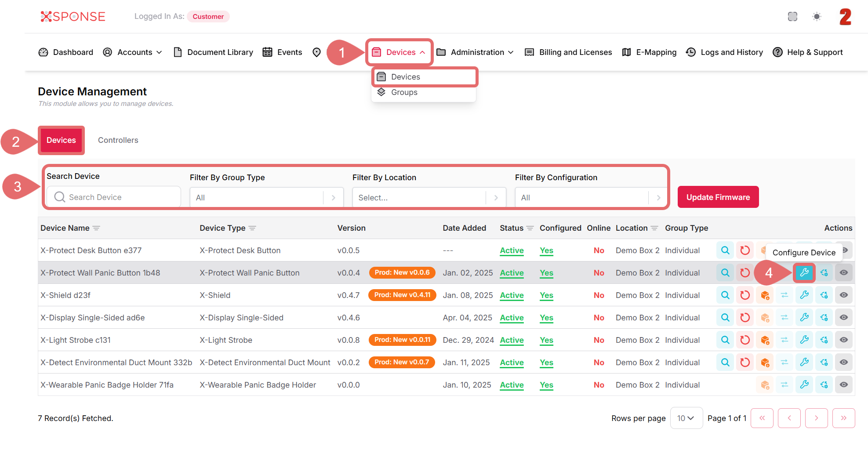This screenshot has height=450, width=868.
Task: Click the eye icon for X-Protect Wall Panic Button
Action: 843,272
